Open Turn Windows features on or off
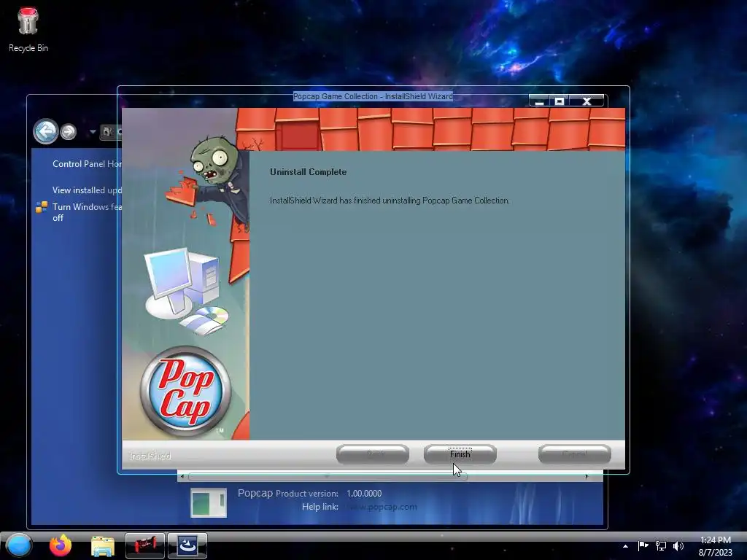This screenshot has width=747, height=560. click(x=87, y=212)
